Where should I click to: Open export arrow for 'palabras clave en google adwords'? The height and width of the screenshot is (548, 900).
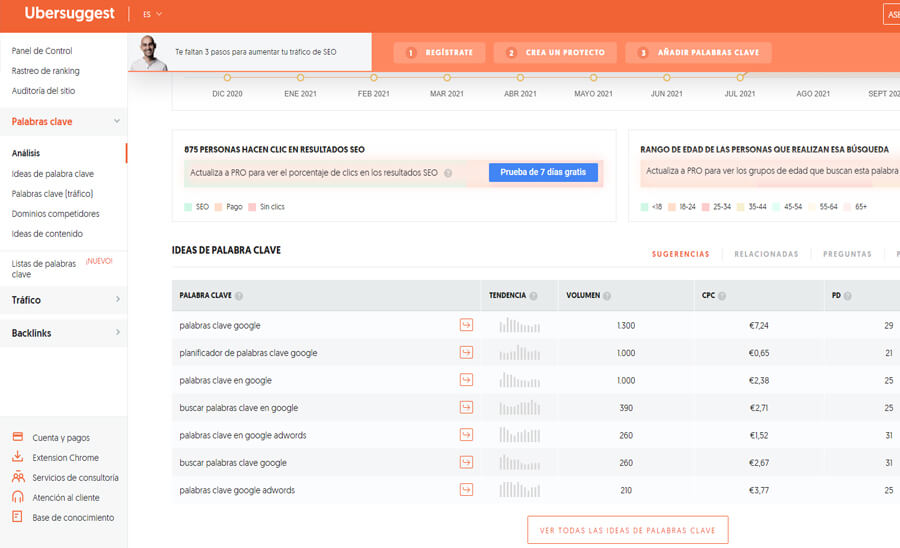466,435
